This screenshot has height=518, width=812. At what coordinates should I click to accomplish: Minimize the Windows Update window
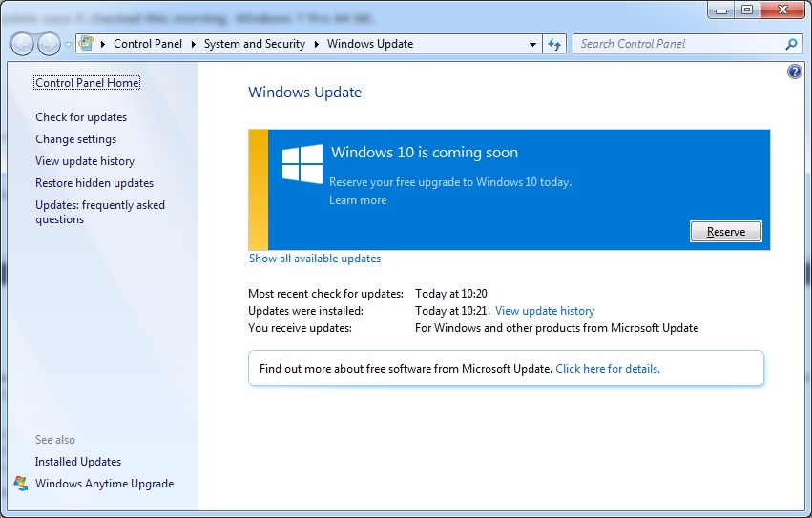[x=721, y=10]
